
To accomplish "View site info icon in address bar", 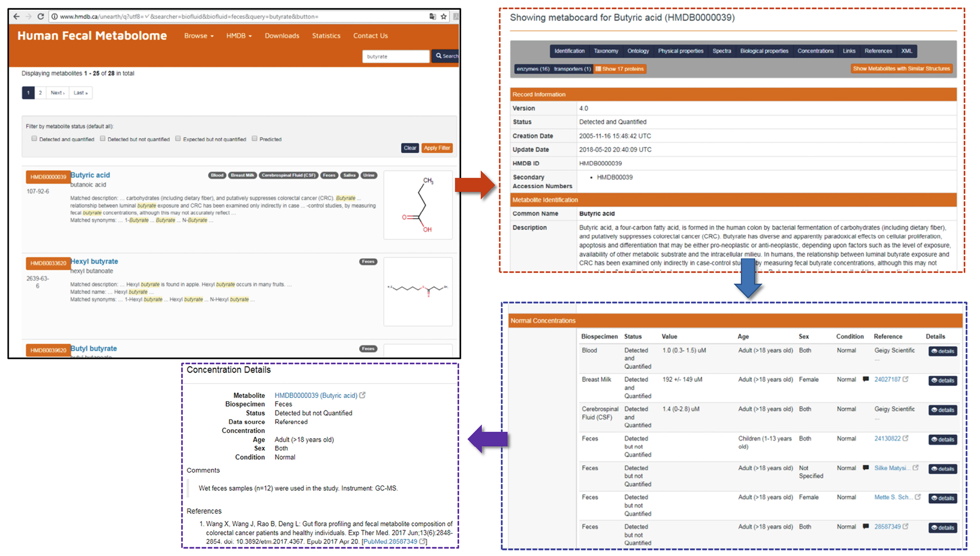I will tap(54, 17).
